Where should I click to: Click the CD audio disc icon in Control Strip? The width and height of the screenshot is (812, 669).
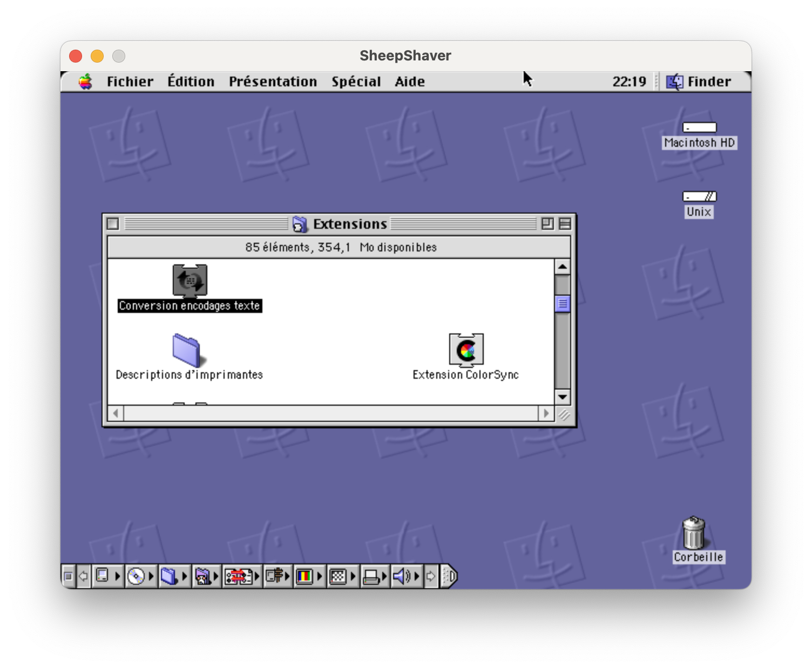136,576
